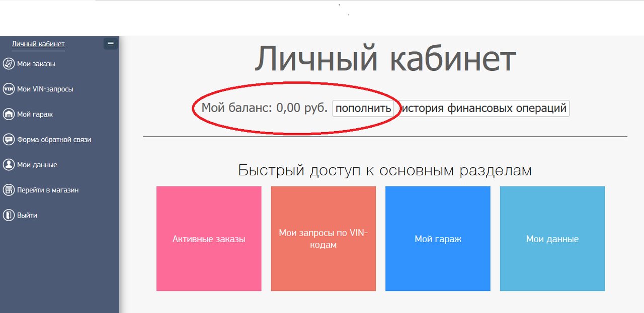Click the orders icon beside Мои заказы
This screenshot has height=313, width=644.
click(8, 64)
